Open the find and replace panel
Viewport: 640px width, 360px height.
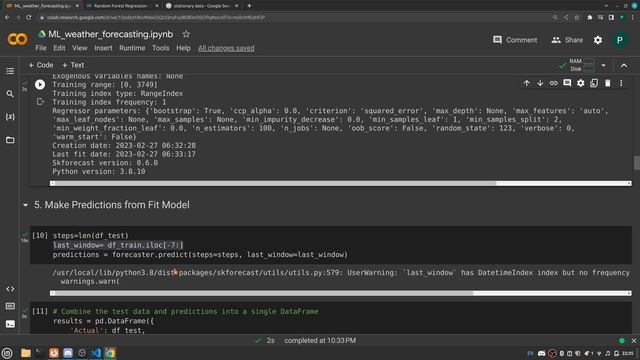click(x=10, y=94)
